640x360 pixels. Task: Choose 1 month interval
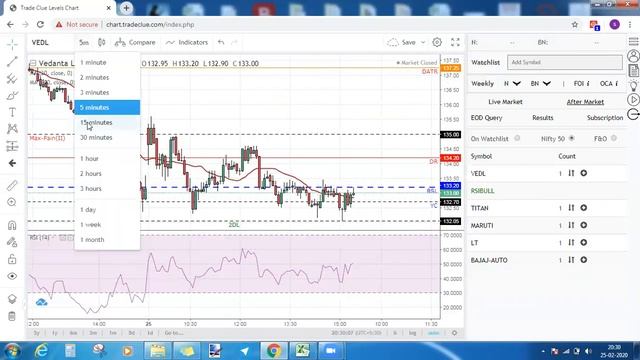click(107, 240)
